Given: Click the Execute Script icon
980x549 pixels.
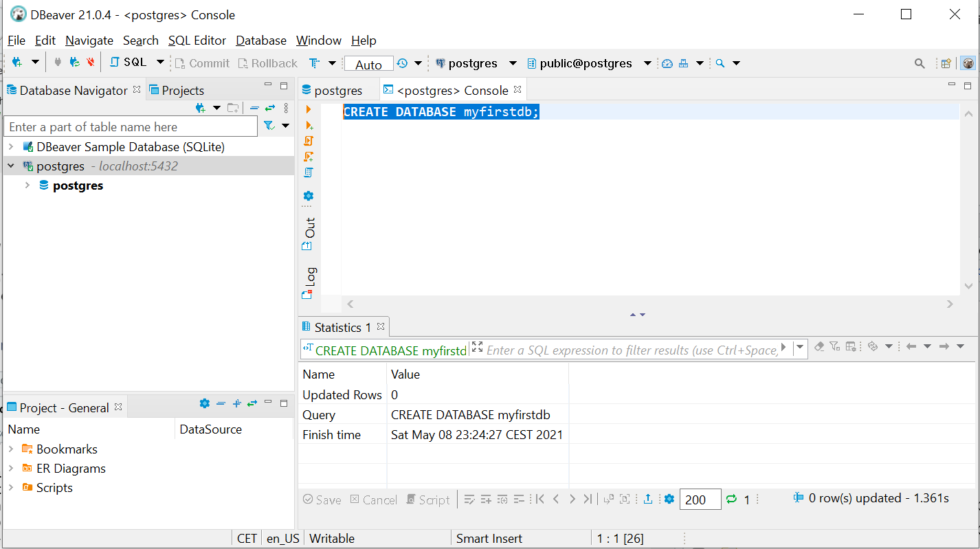Looking at the screenshot, I should pos(309,141).
